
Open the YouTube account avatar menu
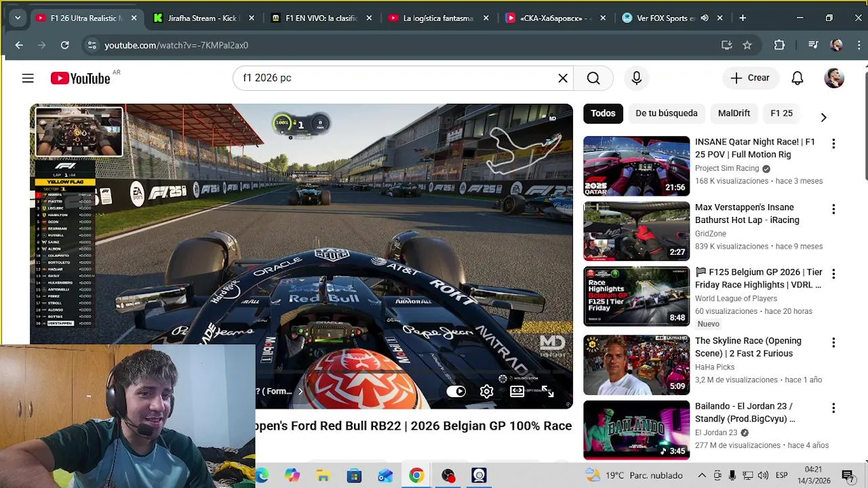click(834, 78)
